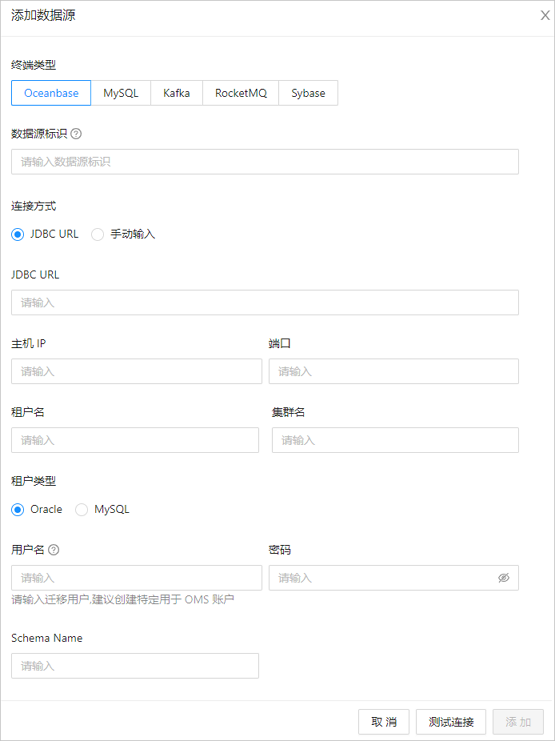Toggle password visibility eye icon
The image size is (555, 741).
tap(504, 578)
